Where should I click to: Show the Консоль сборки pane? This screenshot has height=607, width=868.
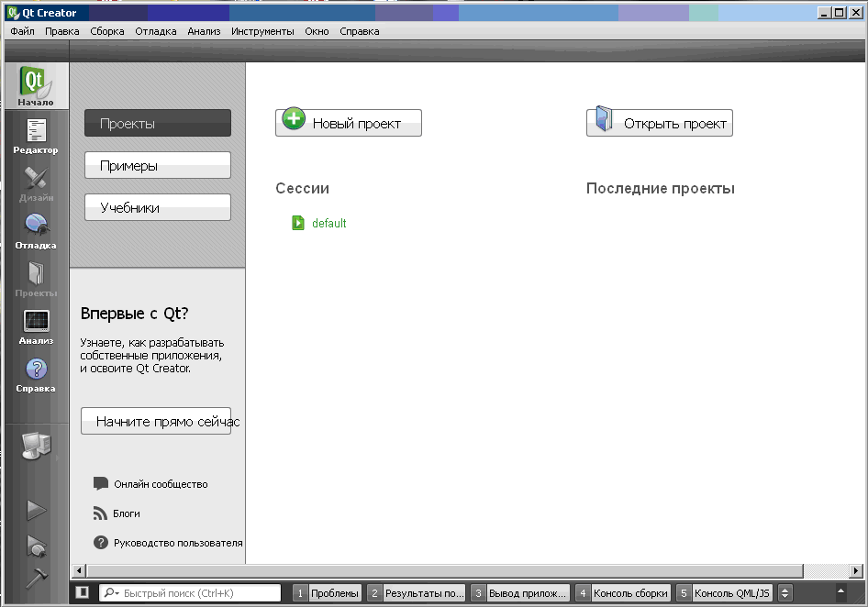tap(623, 593)
